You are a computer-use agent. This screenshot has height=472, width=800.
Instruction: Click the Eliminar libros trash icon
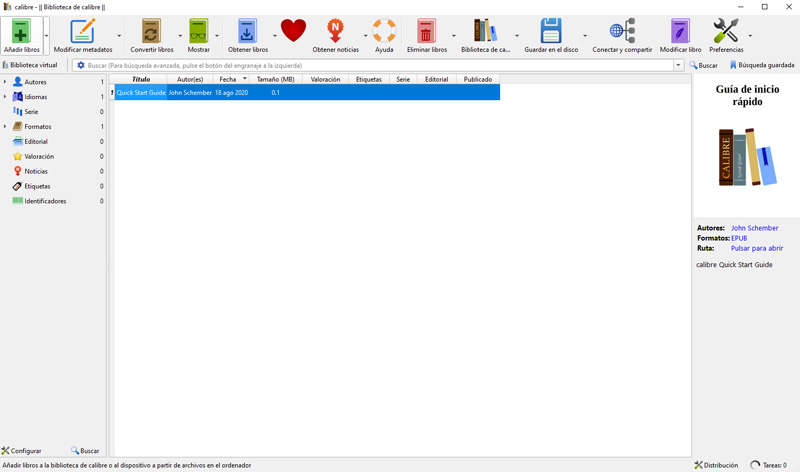426,32
